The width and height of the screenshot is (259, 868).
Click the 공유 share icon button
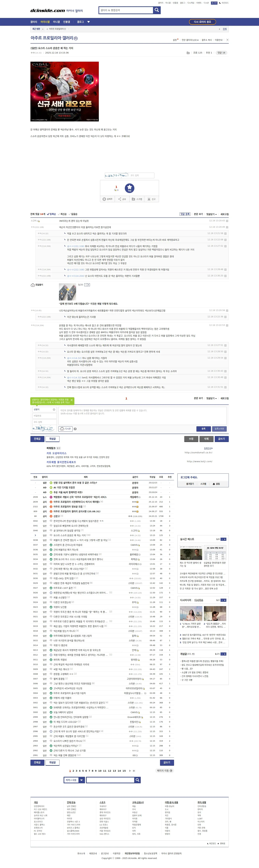point(122,199)
